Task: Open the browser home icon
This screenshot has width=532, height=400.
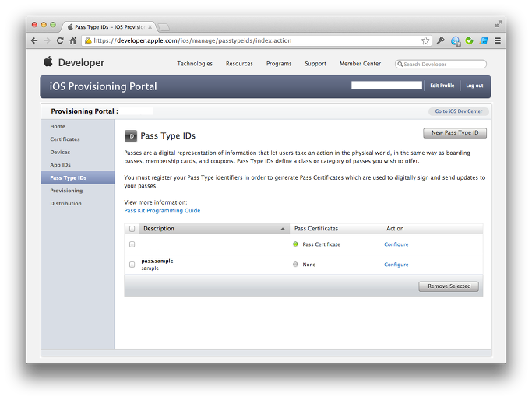Action: pos(72,40)
